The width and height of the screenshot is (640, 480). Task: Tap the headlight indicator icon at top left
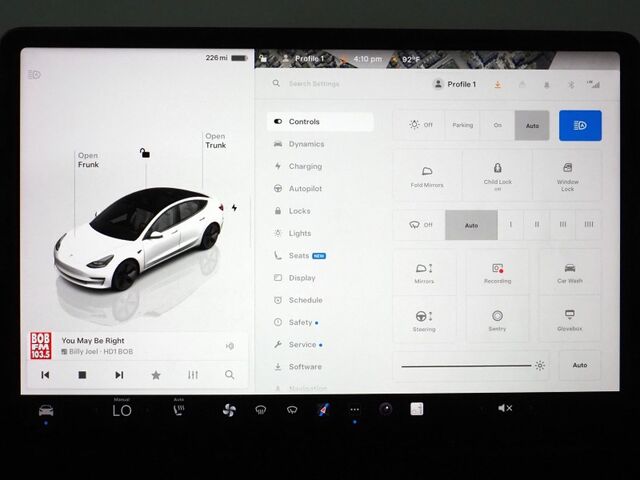pos(34,75)
